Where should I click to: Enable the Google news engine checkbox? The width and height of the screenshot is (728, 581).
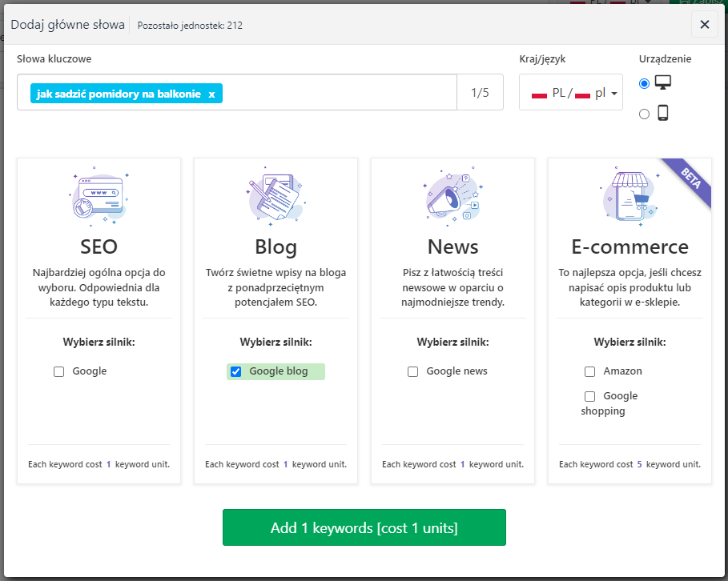point(412,371)
